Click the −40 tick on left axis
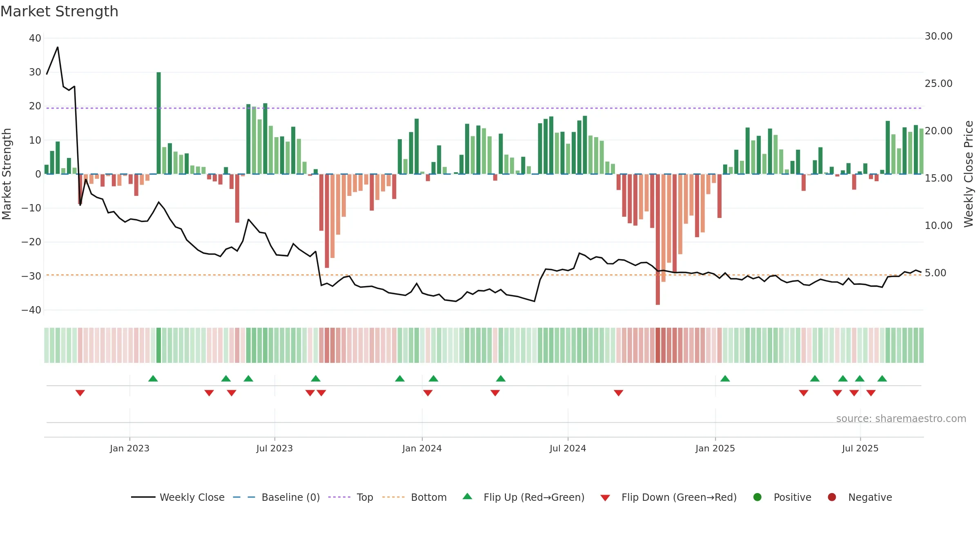Screen dimensions: 980x551 (x=31, y=310)
